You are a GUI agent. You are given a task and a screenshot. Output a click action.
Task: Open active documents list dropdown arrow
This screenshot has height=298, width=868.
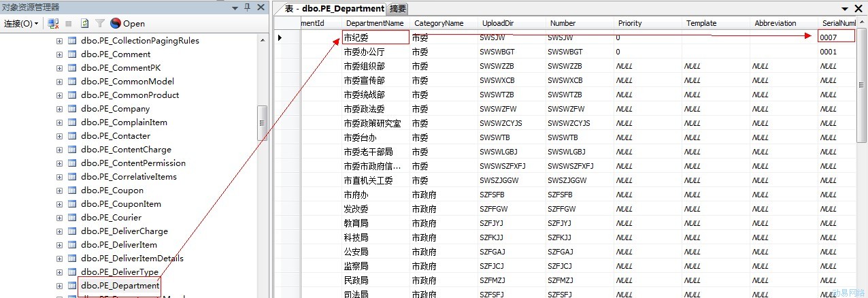tap(846, 9)
